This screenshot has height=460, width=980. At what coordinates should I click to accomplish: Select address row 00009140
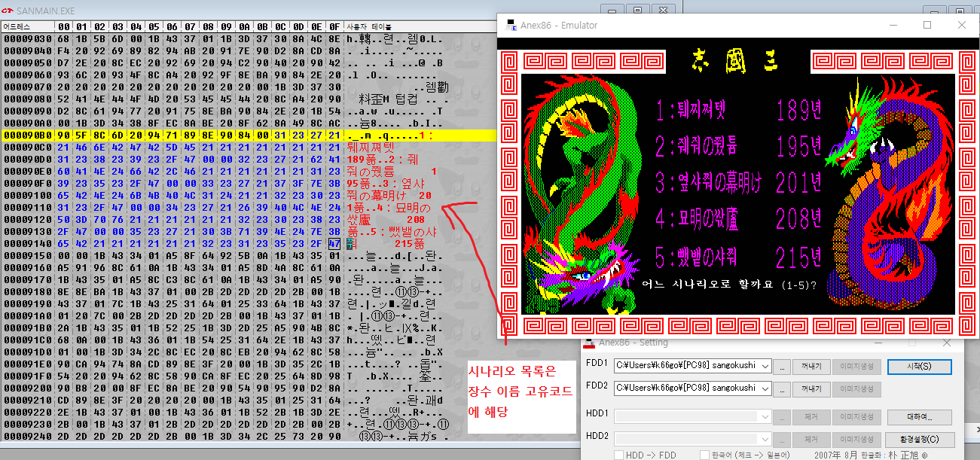26,244
